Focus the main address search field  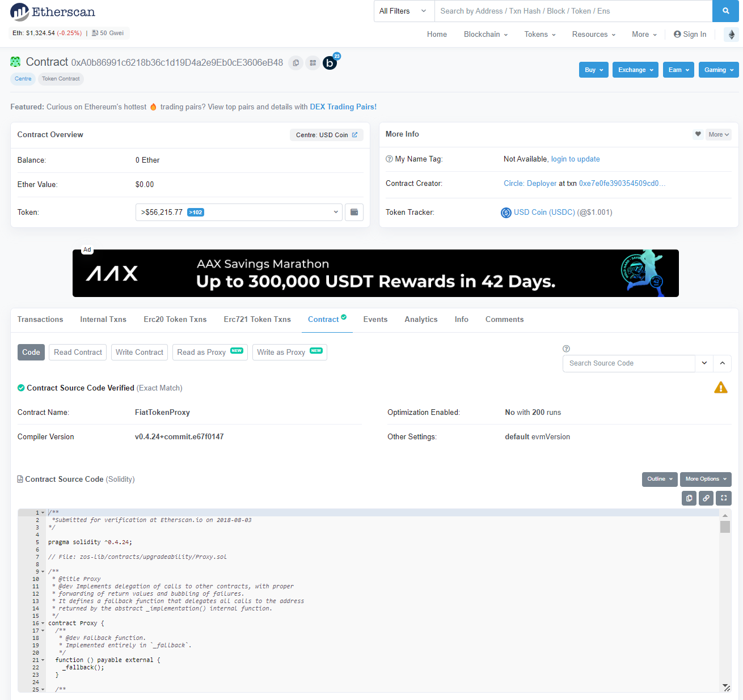(x=573, y=11)
